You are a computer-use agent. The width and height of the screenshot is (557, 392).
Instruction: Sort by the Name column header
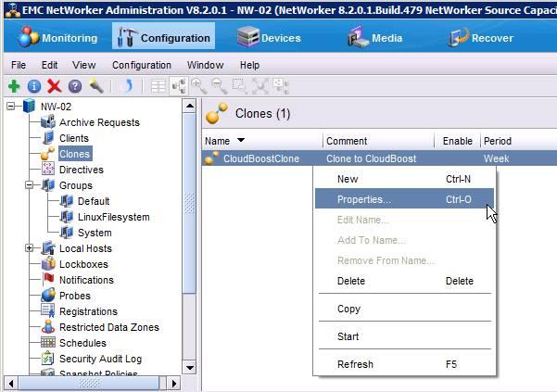point(262,141)
